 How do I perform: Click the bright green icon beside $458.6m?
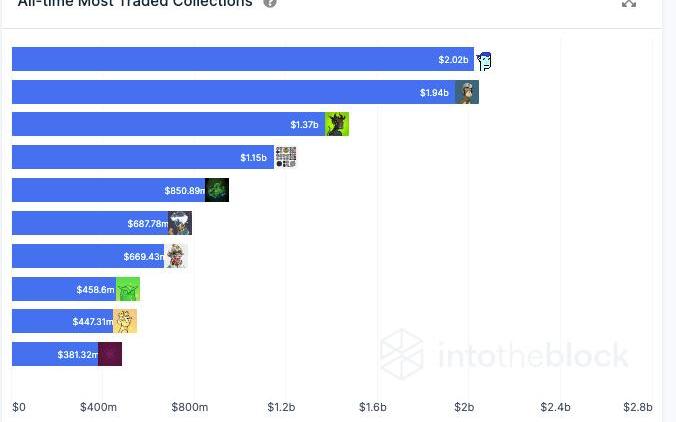[128, 289]
